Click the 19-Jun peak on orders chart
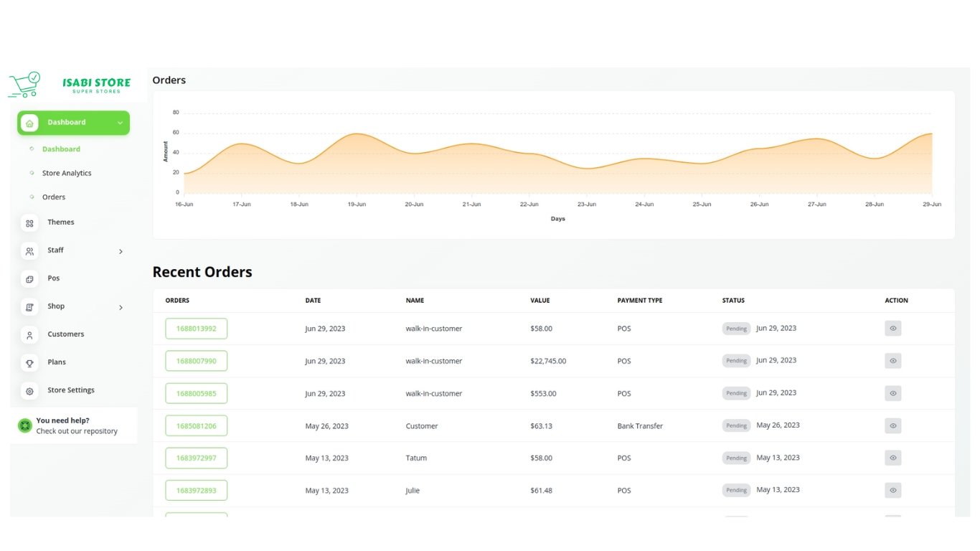This screenshot has width=980, height=551. pyautogui.click(x=357, y=134)
